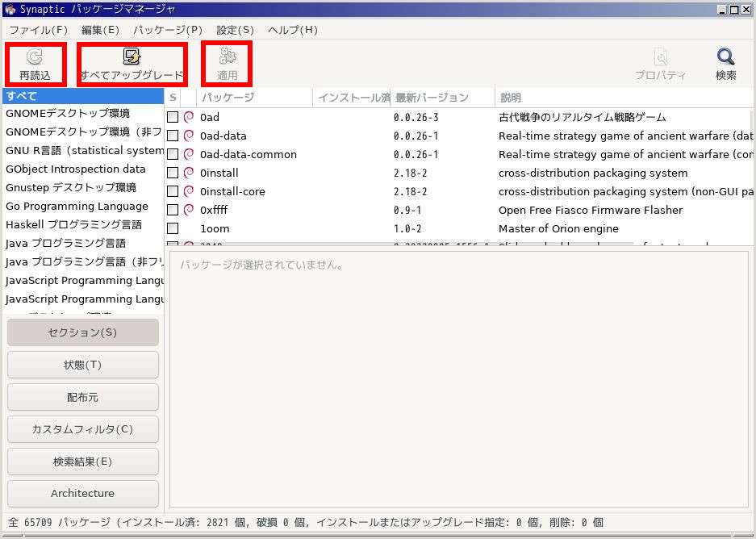Open the 編集(E) menu
Image resolution: width=756 pixels, height=539 pixels.
point(100,30)
